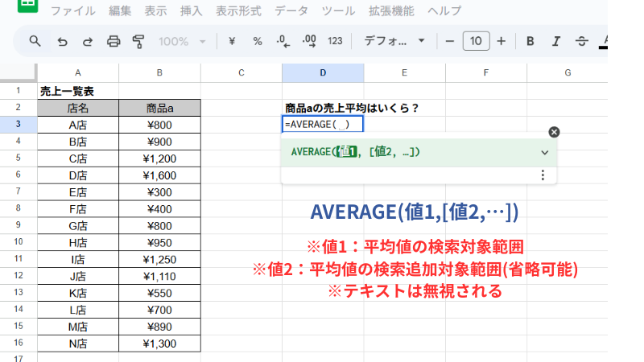644x362 pixels.
Task: Select cell showing ¥950
Action: click(159, 243)
